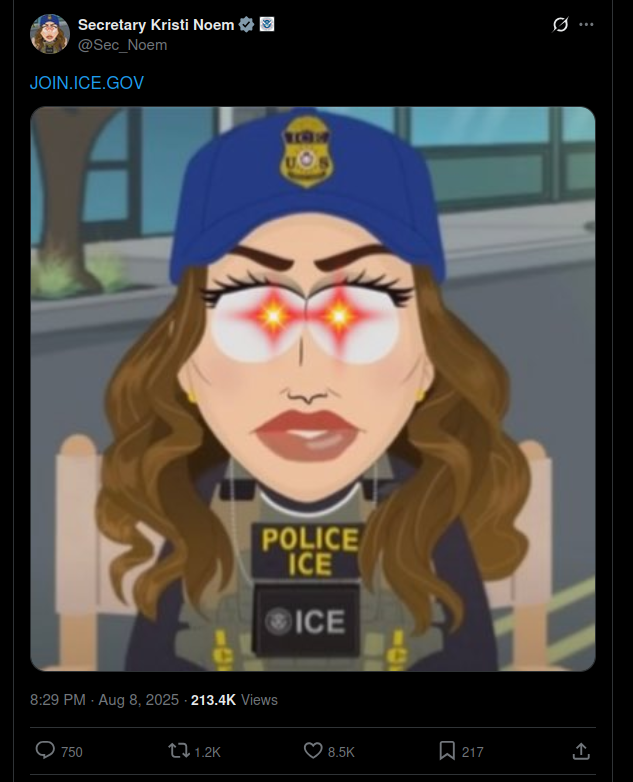The image size is (633, 782).
Task: Open the JOIN.ICE.GOV link
Action: 87,83
